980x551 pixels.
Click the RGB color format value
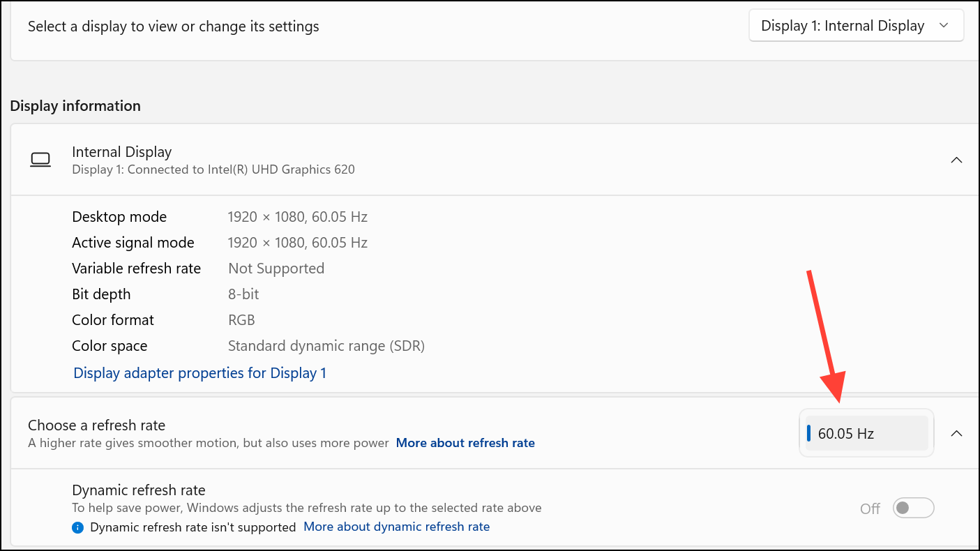(241, 319)
